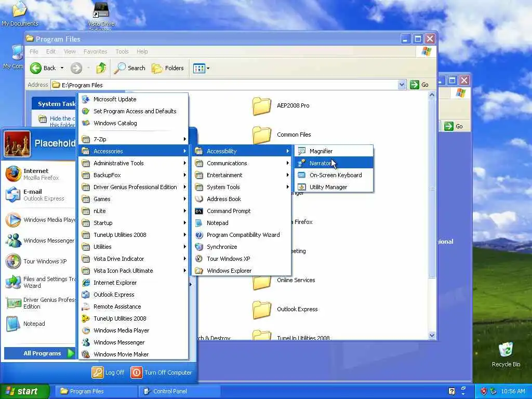This screenshot has height=399, width=532.
Task: Open On-Screen Keyboard
Action: click(334, 175)
